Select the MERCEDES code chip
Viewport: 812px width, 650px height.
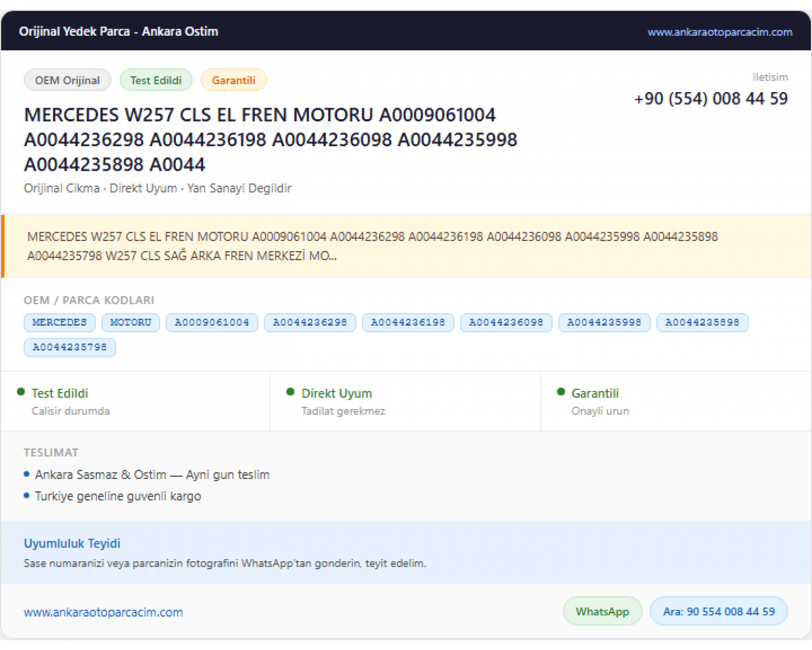click(60, 322)
